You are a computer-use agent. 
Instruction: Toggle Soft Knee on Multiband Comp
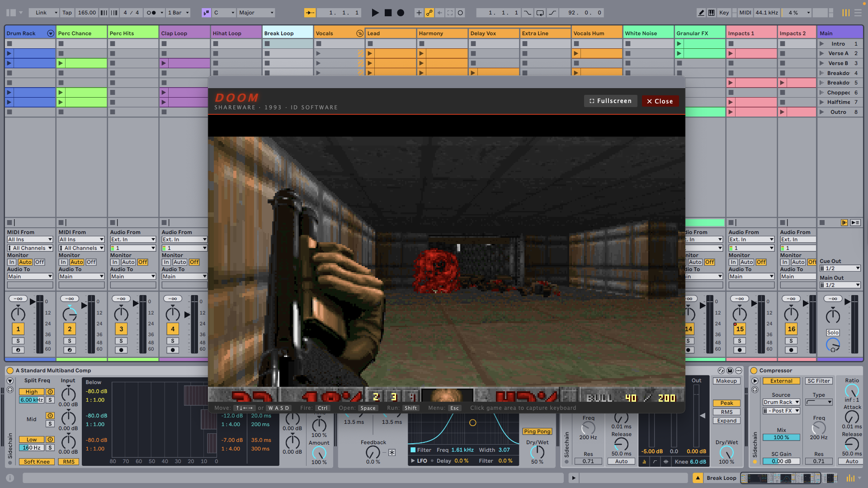[37, 462]
